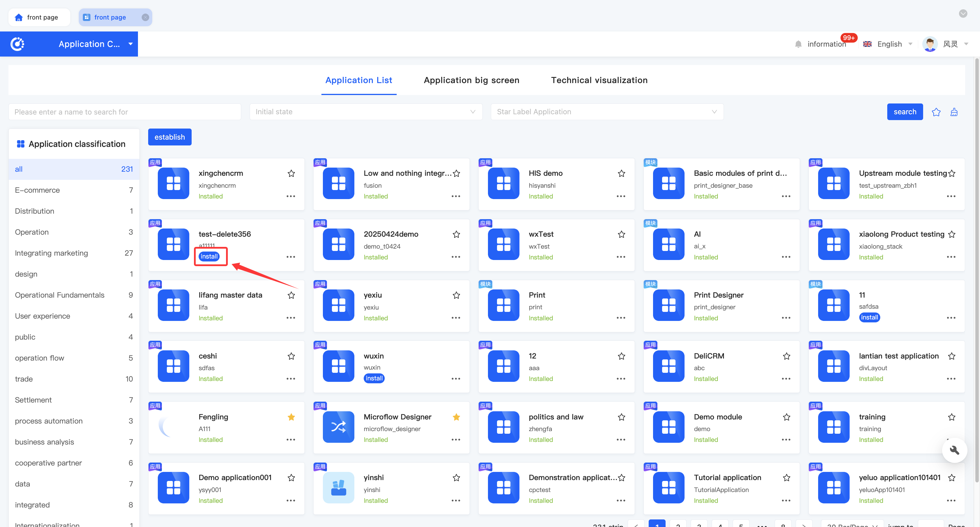
Task: Click the clear filters broom icon
Action: click(x=954, y=112)
